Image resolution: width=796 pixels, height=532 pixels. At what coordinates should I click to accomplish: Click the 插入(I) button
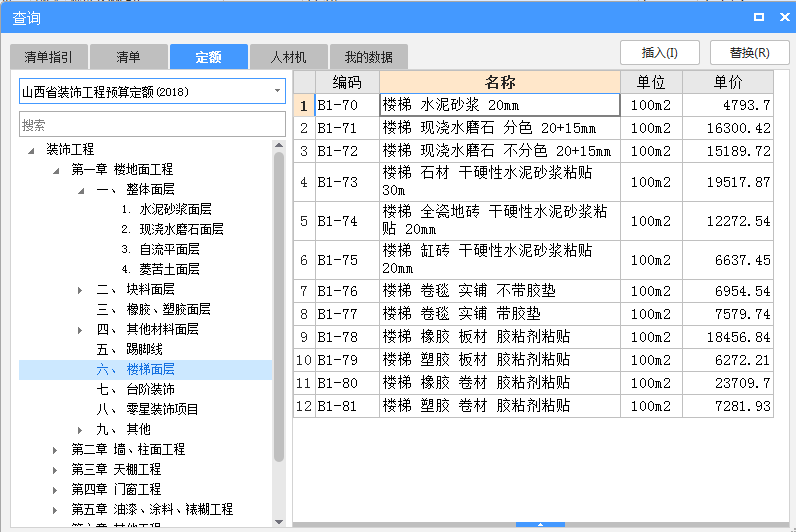point(659,52)
